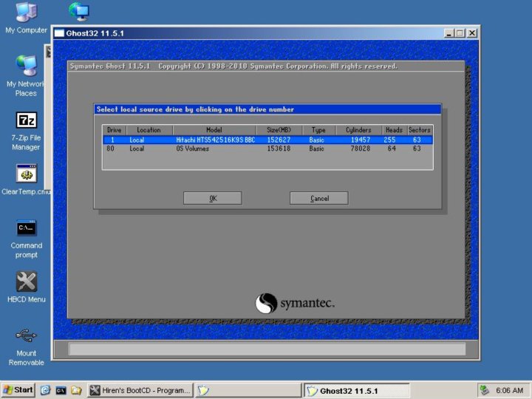Click the 6:06 AM clock
Screen dimensions: 532x399
509,391
